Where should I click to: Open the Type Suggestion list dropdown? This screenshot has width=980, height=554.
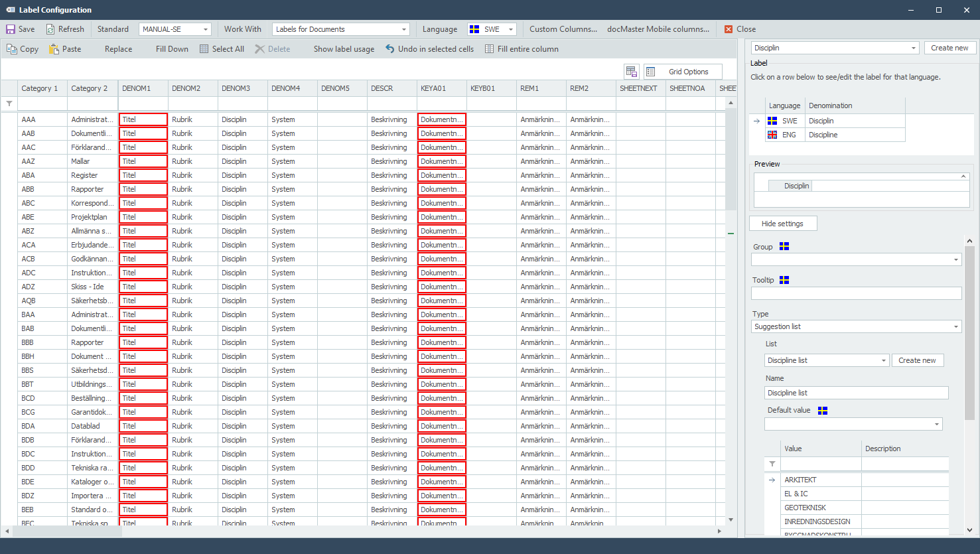pos(956,326)
